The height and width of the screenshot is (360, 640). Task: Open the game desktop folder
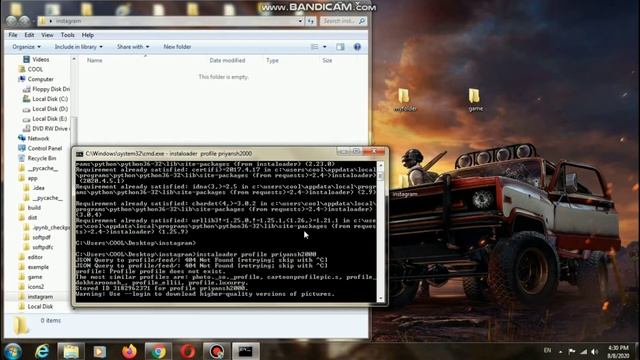pyautogui.click(x=475, y=100)
